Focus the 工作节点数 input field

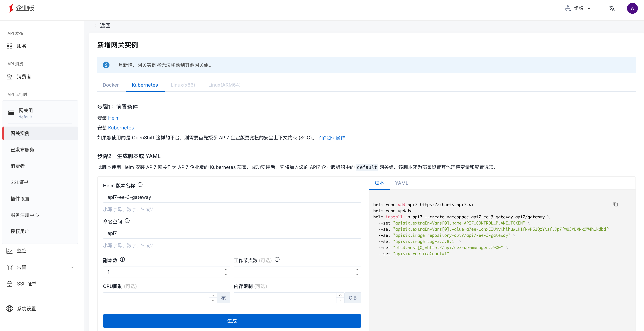coord(293,272)
